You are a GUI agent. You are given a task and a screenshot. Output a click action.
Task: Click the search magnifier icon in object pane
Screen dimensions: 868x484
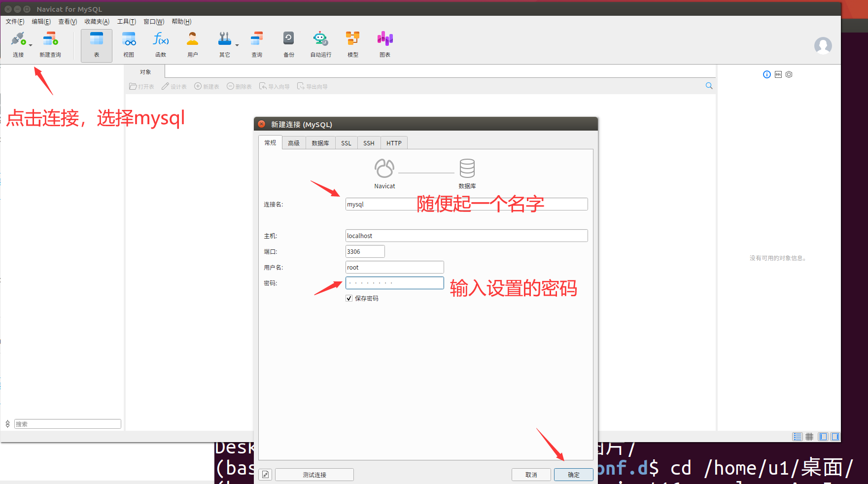tap(709, 86)
